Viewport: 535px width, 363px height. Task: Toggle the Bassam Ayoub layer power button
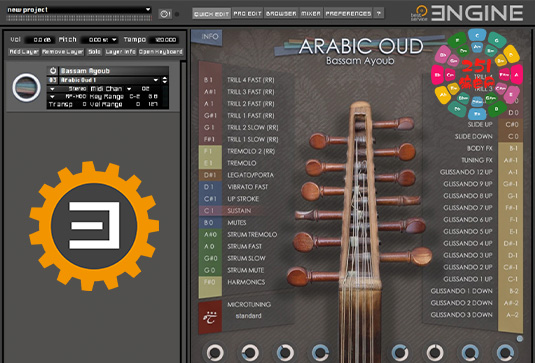53,71
